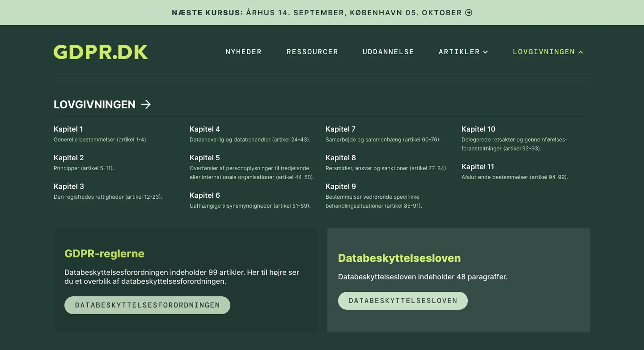Click the GDPR.DK logo
The height and width of the screenshot is (350, 644).
pos(101,52)
